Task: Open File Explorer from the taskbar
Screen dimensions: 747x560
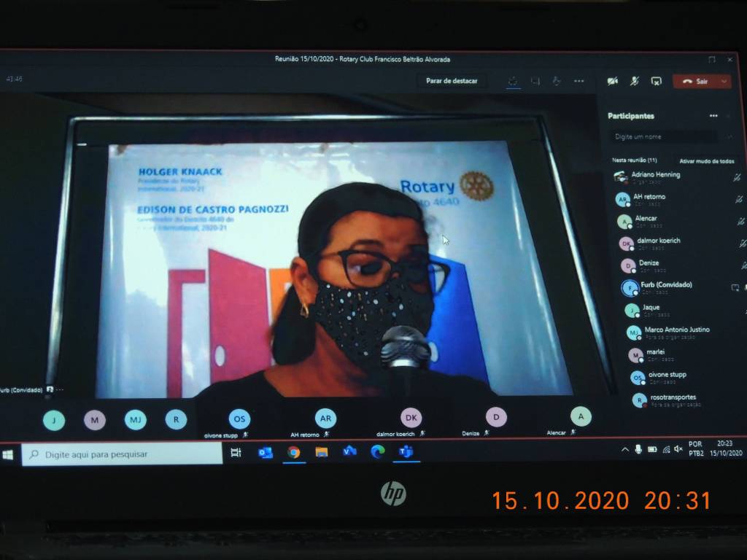Action: pyautogui.click(x=322, y=452)
